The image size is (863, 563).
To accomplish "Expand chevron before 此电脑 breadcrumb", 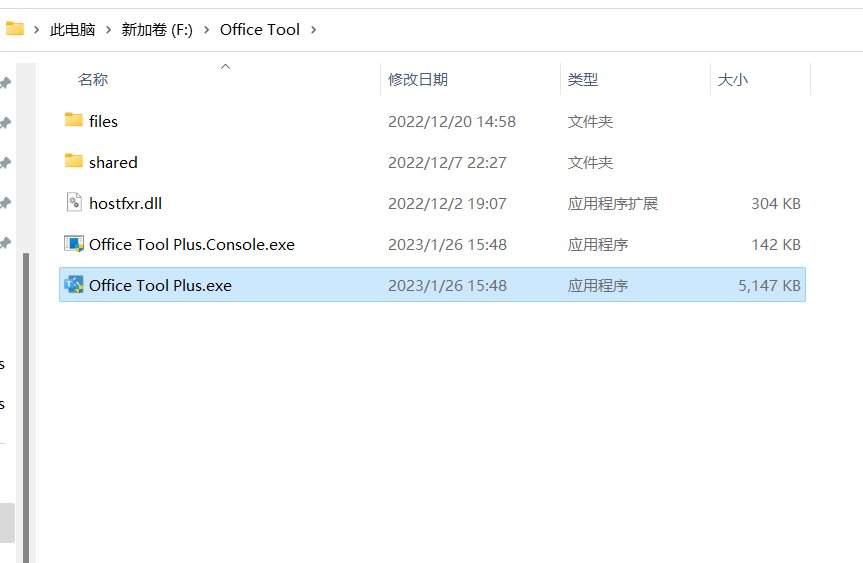I will coord(36,30).
